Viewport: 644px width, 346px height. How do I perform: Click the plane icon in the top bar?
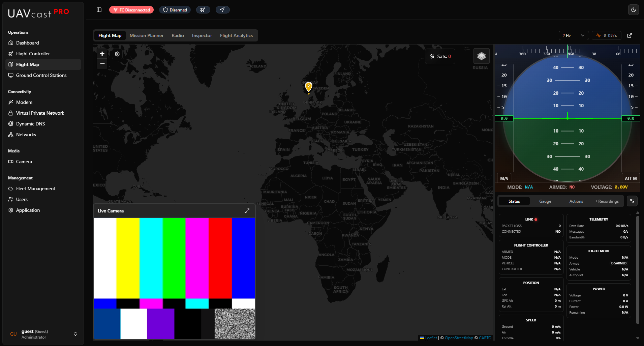[x=203, y=10]
